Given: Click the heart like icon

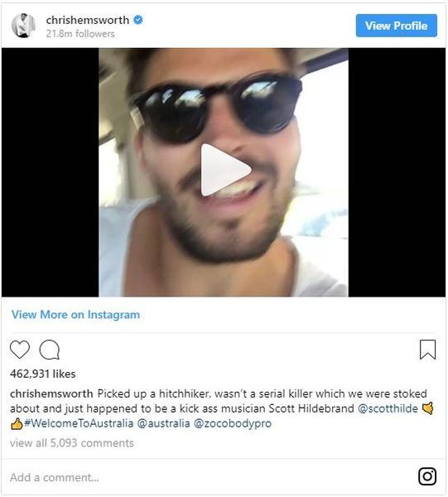Looking at the screenshot, I should click(x=20, y=350).
